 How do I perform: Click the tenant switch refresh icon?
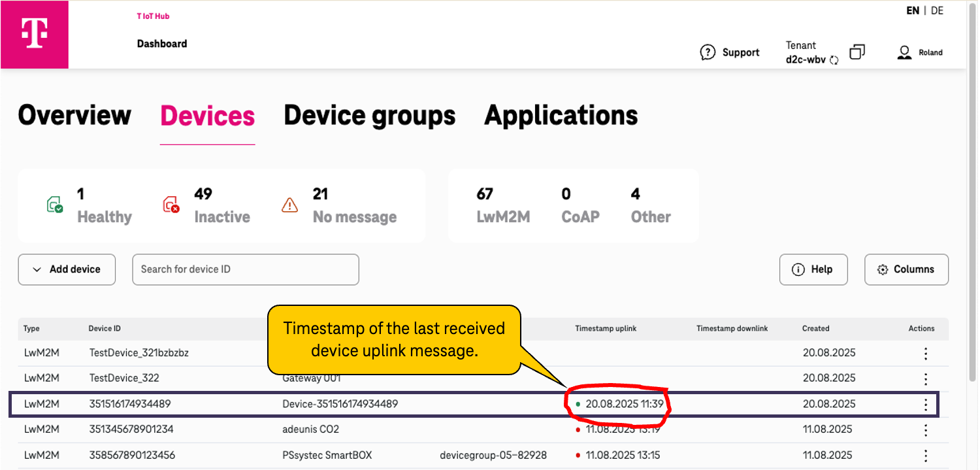point(834,59)
